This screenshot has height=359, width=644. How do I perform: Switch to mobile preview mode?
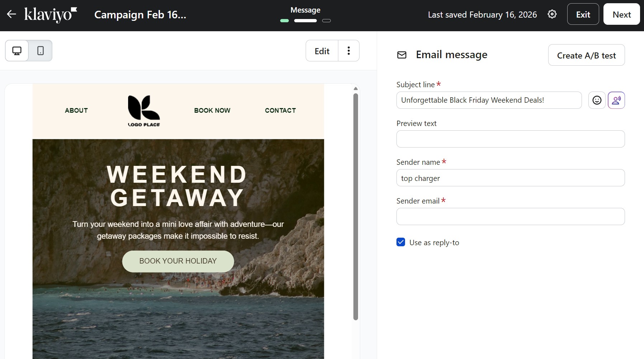click(x=40, y=51)
